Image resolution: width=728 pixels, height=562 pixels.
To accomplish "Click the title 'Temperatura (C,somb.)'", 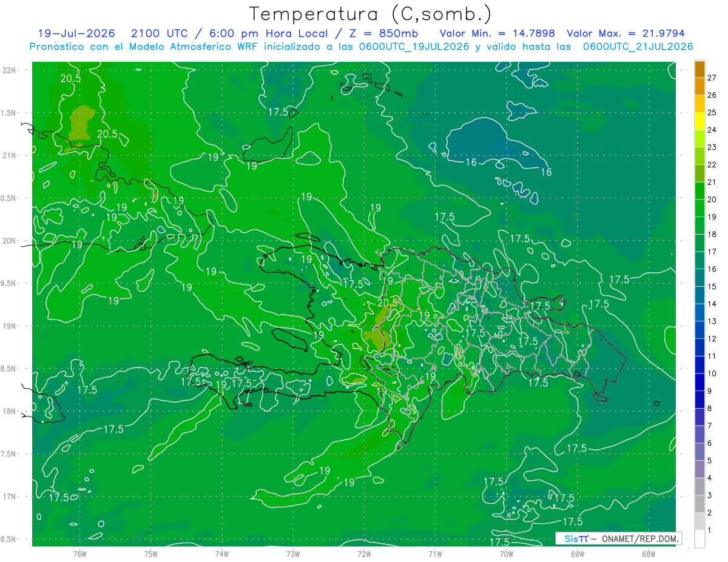I will coord(371,15).
